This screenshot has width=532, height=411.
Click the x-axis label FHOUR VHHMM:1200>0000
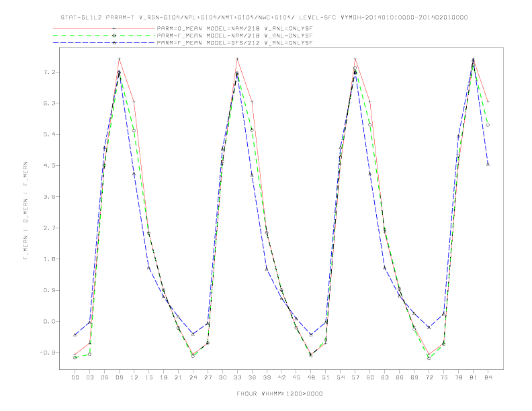tap(279, 394)
